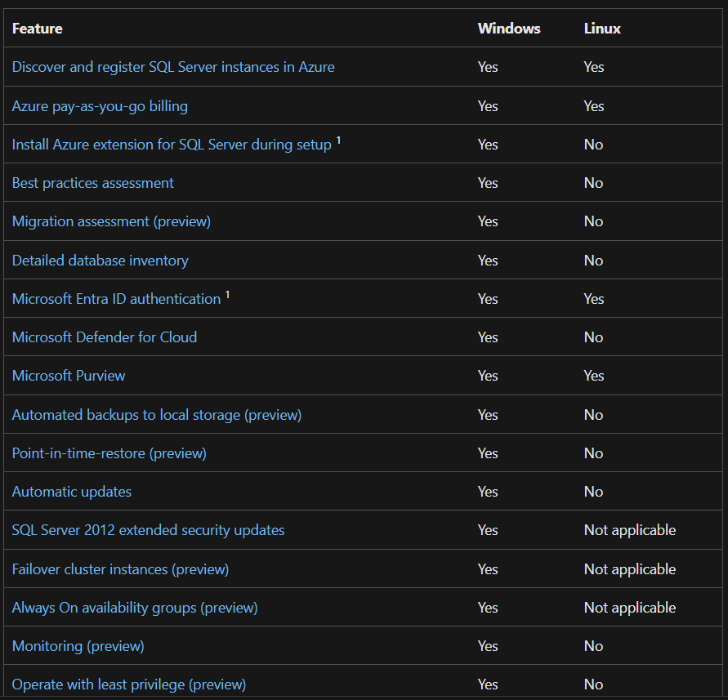
Task: Select the Best practices assessment link
Action: point(92,183)
